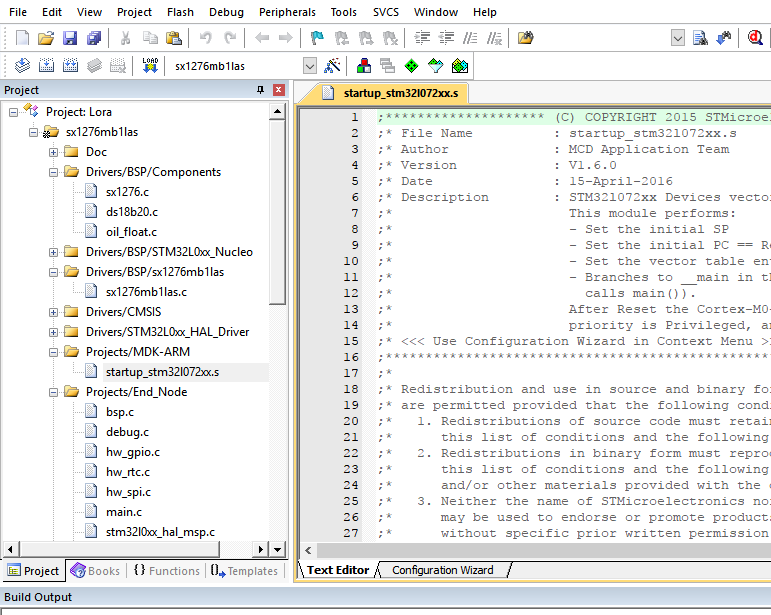Open the Flash menu

(x=180, y=12)
